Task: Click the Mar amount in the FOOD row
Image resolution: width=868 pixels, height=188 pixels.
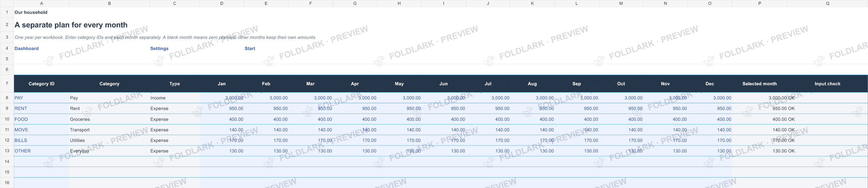Action: click(310, 119)
